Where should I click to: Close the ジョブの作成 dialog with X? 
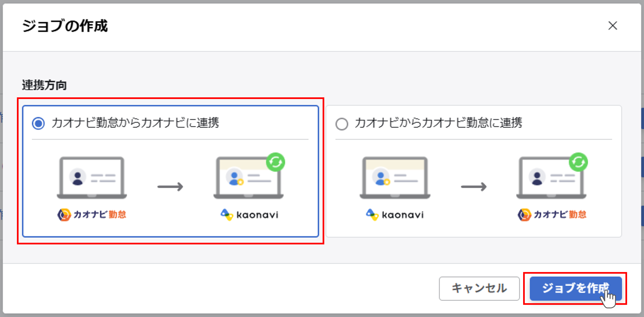(612, 26)
